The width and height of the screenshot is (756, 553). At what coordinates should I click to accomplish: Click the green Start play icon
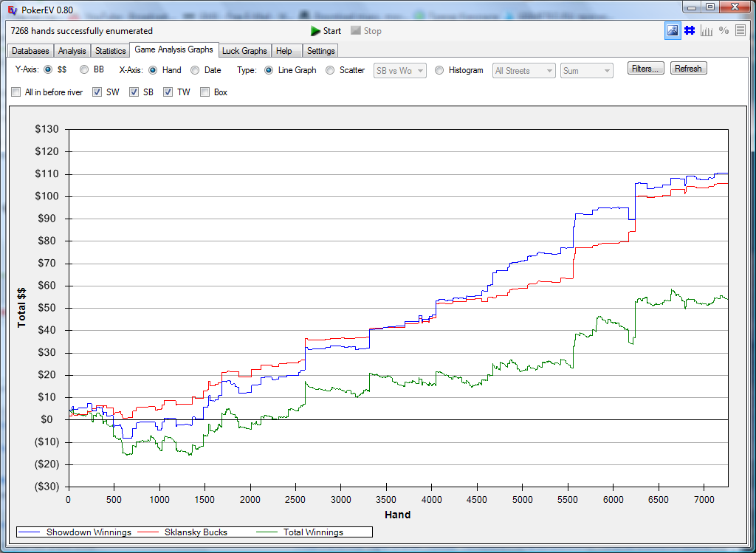[316, 31]
